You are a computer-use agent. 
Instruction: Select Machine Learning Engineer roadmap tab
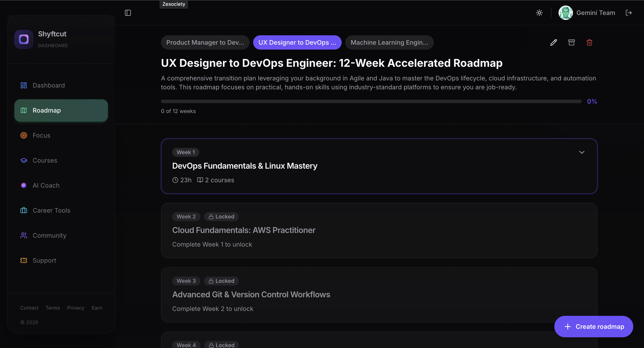tap(389, 42)
